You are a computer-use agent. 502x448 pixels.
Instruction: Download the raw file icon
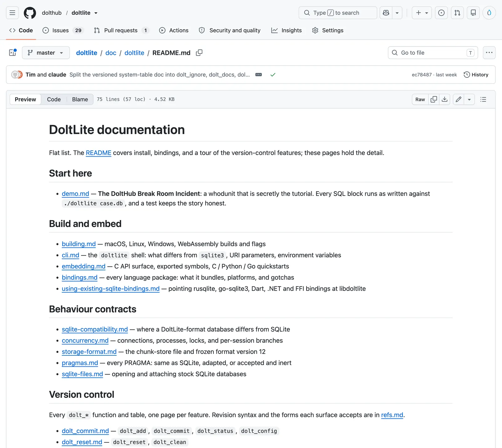[445, 100]
